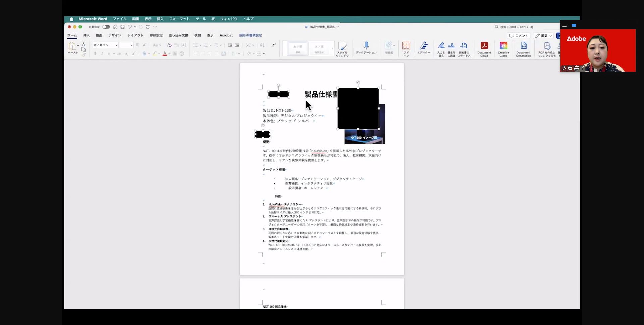Open the font size dropdown

131,45
